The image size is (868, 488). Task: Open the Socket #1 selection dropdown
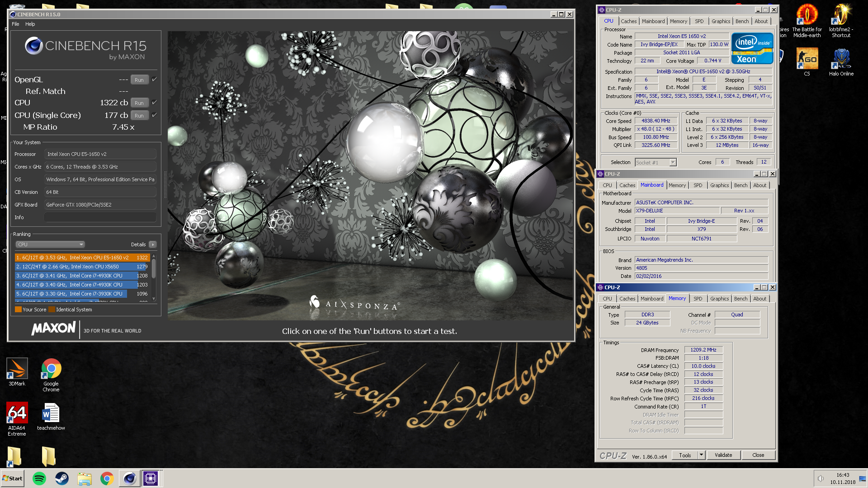coord(656,162)
